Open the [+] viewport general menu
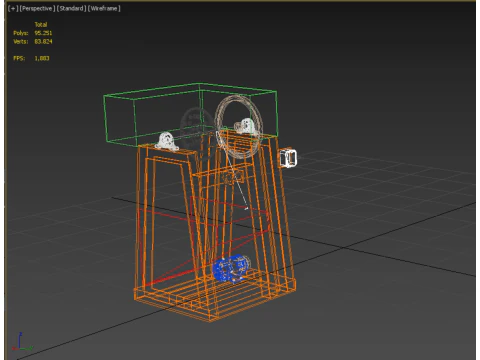This screenshot has width=480, height=360. coord(13,8)
